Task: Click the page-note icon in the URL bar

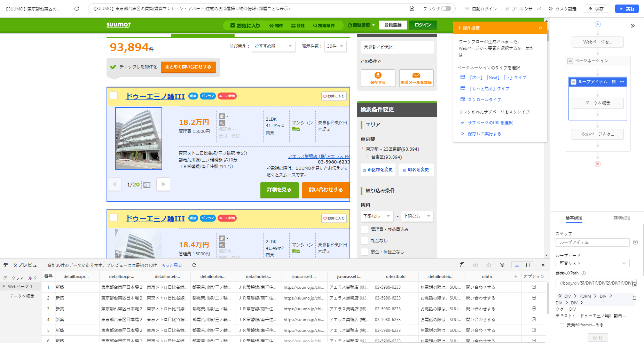Action: [x=412, y=8]
